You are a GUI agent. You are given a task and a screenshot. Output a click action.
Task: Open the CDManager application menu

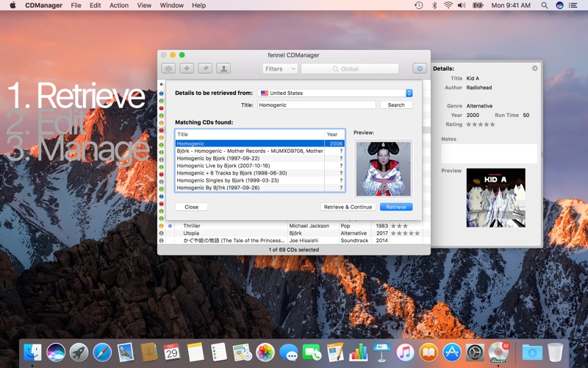tap(43, 5)
